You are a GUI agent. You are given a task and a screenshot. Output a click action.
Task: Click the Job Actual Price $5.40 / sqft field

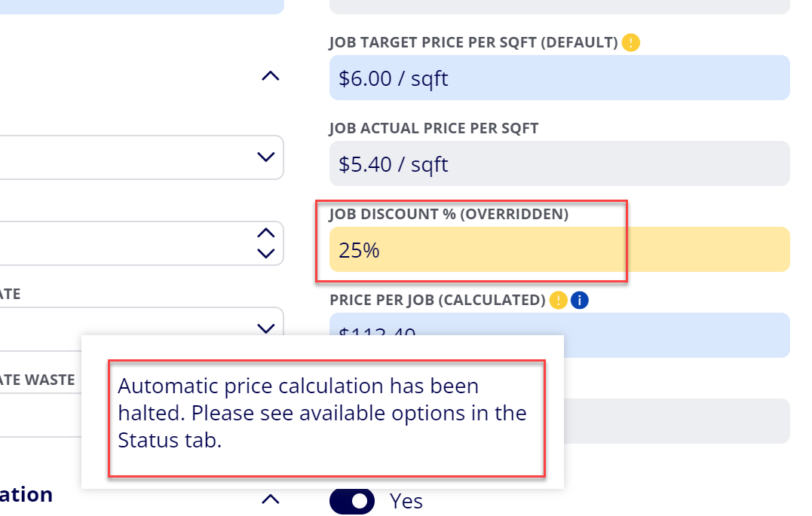tap(559, 163)
